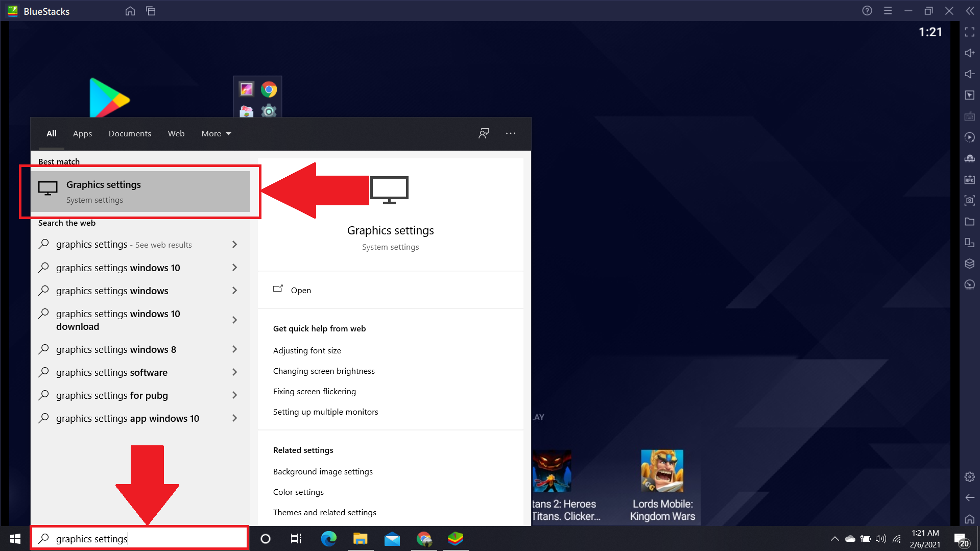980x551 pixels.
Task: Take a BlueStacks screenshot
Action: tap(970, 200)
